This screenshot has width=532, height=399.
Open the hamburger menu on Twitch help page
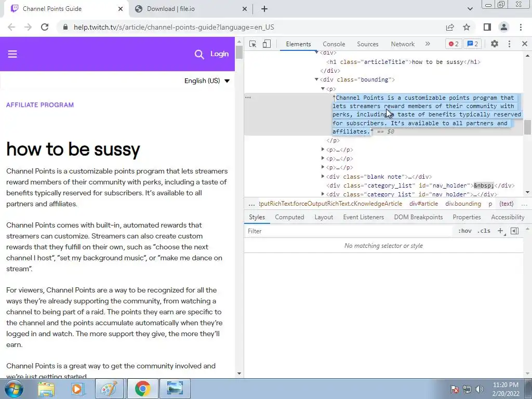click(x=12, y=54)
